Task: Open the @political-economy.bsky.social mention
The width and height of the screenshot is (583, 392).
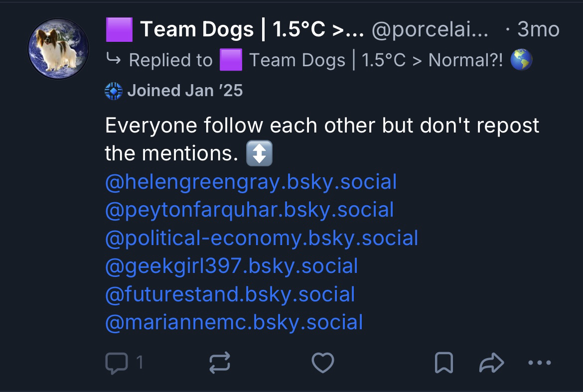Action: (x=261, y=238)
